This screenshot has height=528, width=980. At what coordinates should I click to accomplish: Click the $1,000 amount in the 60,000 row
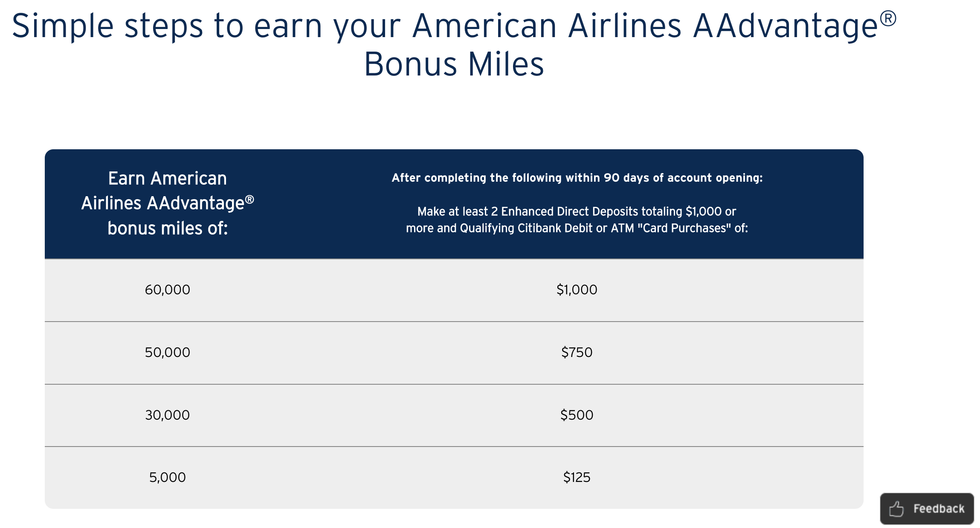(577, 290)
